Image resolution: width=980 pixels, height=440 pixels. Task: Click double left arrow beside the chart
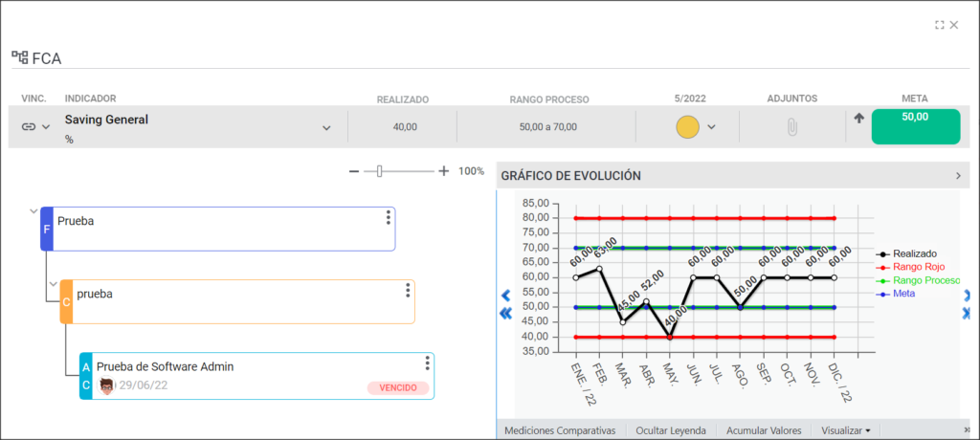click(505, 313)
